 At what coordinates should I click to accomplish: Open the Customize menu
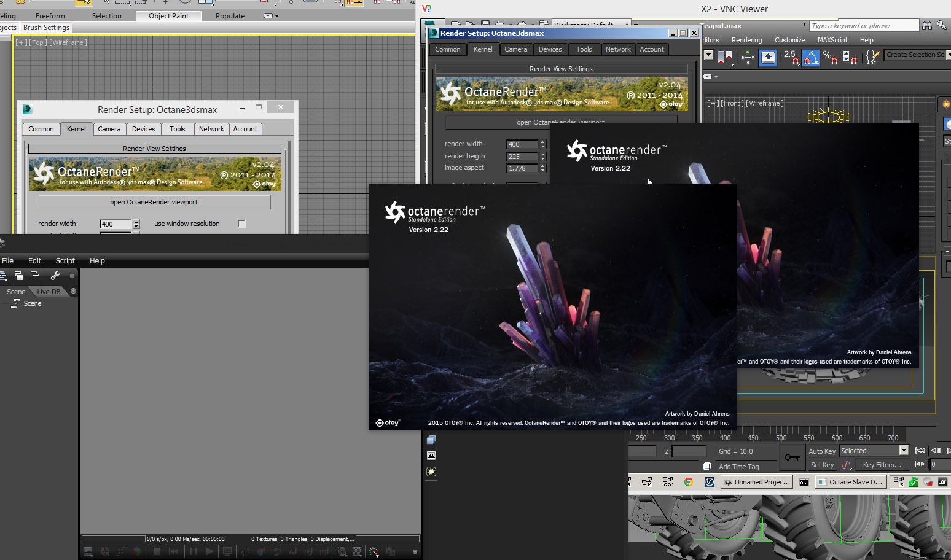click(789, 40)
